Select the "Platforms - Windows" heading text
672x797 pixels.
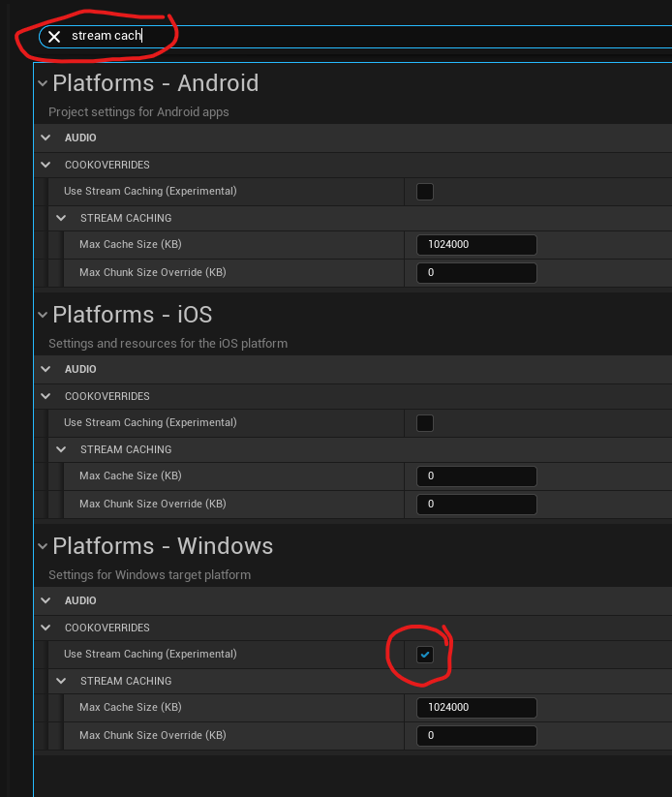point(163,546)
